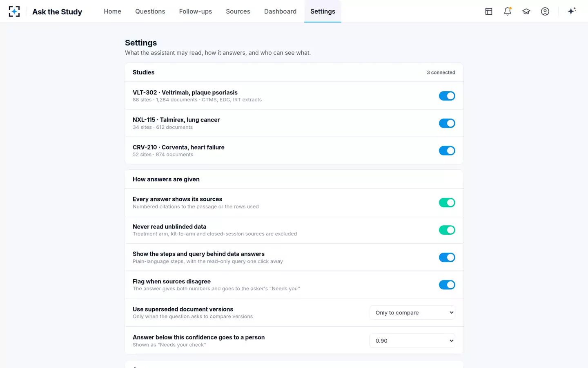Click the Use superseded document versions label
This screenshot has width=588, height=368.
(183, 309)
